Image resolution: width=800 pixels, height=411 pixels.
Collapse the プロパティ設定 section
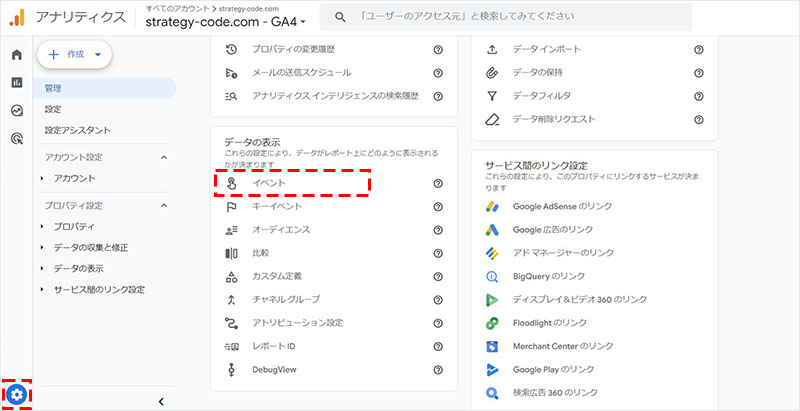163,205
